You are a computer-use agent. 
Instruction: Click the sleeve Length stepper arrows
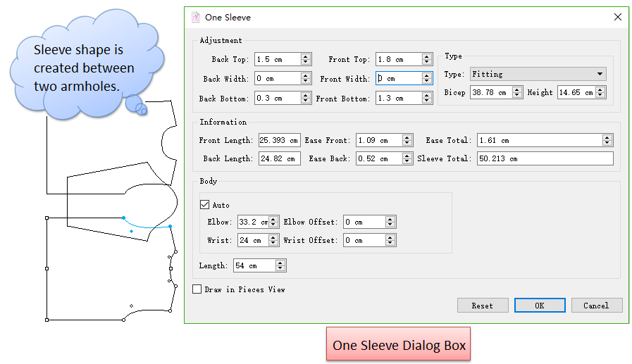(280, 265)
